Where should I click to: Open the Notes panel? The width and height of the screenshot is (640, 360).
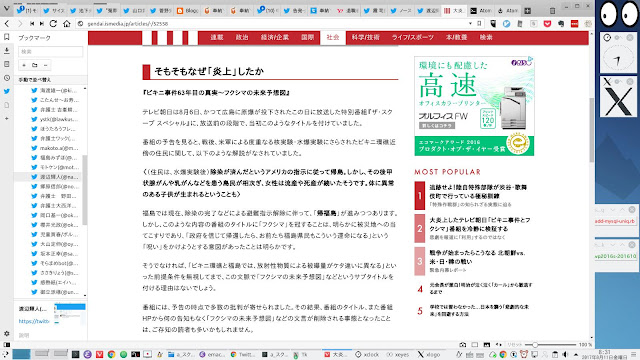coord(7,64)
